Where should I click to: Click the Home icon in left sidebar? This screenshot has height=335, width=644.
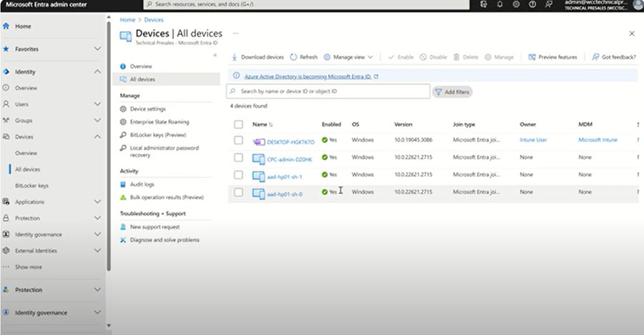tap(6, 26)
